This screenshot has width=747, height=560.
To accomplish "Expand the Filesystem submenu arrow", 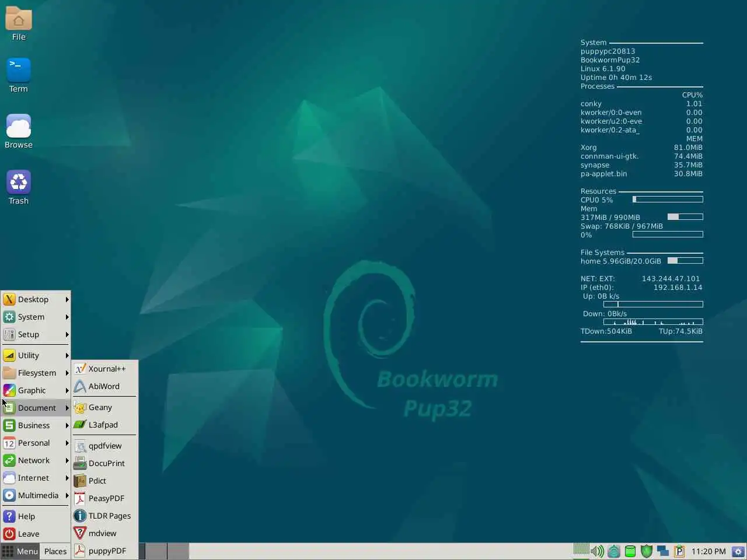I will click(67, 373).
